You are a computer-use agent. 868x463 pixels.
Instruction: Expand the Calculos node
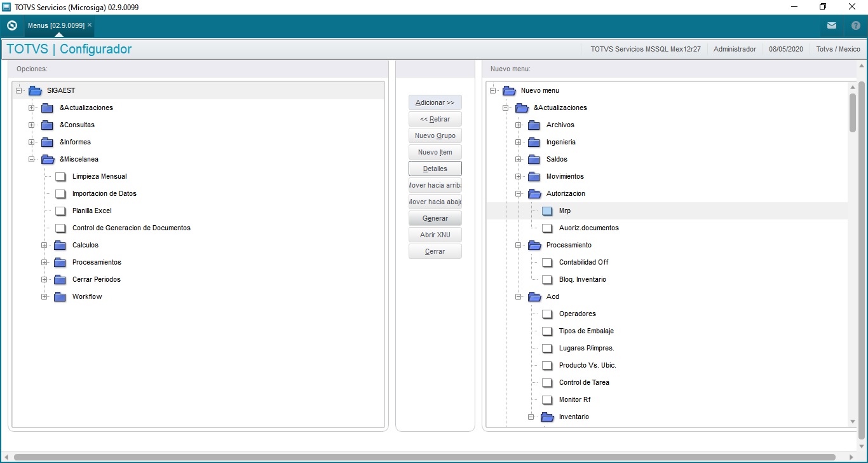pos(44,245)
